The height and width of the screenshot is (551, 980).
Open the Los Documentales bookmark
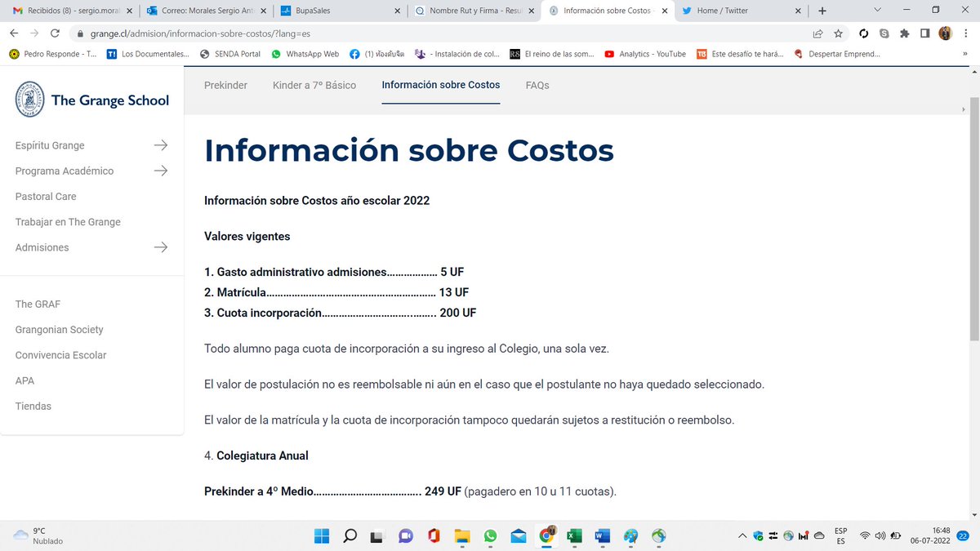[146, 54]
